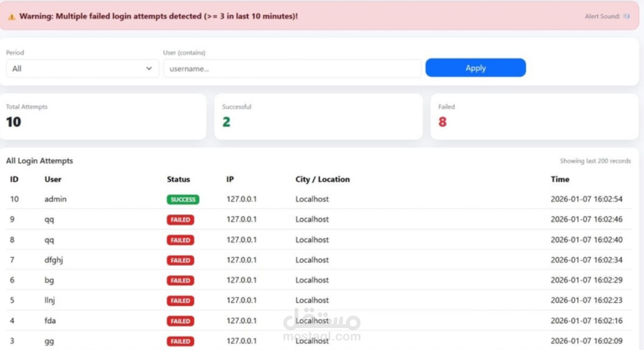Click timestamp 2026-01-07 16:02:29

[x=587, y=280]
